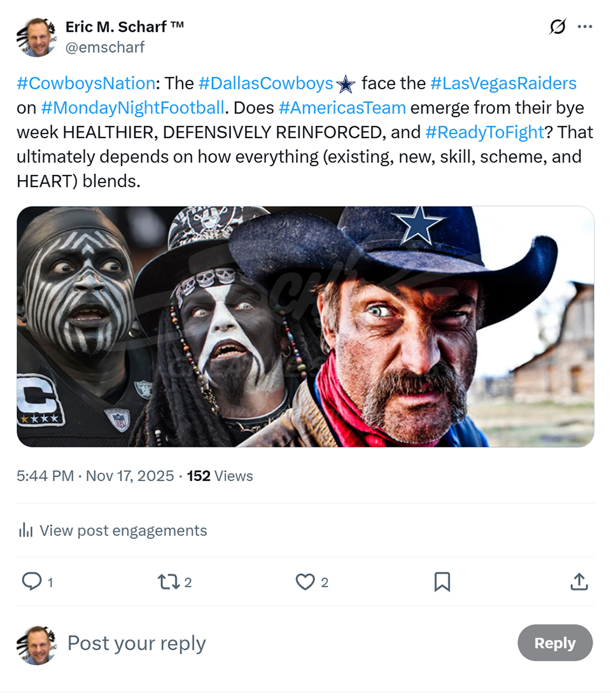Screen dimensions: 611x700
Task: Click the bar chart engagements icon
Action: pyautogui.click(x=25, y=530)
